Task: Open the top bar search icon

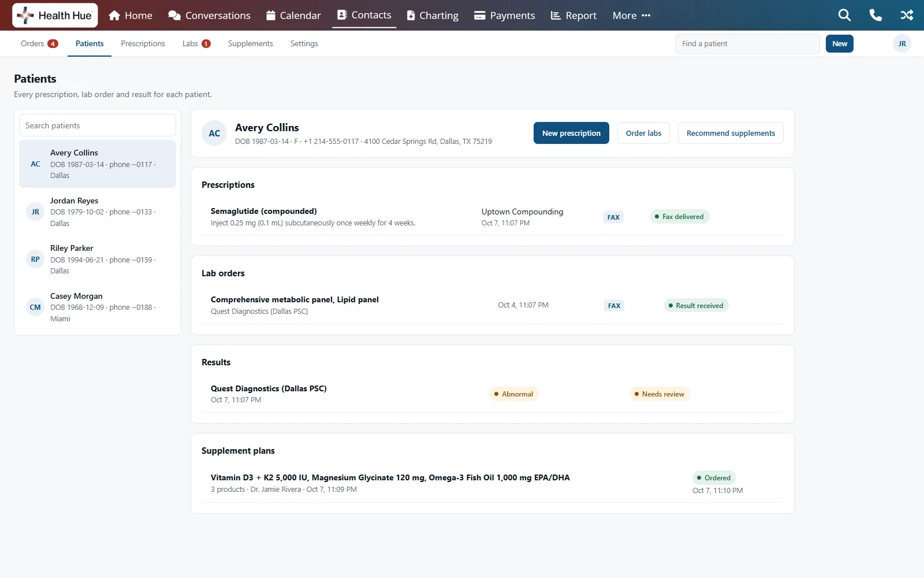Action: point(844,16)
